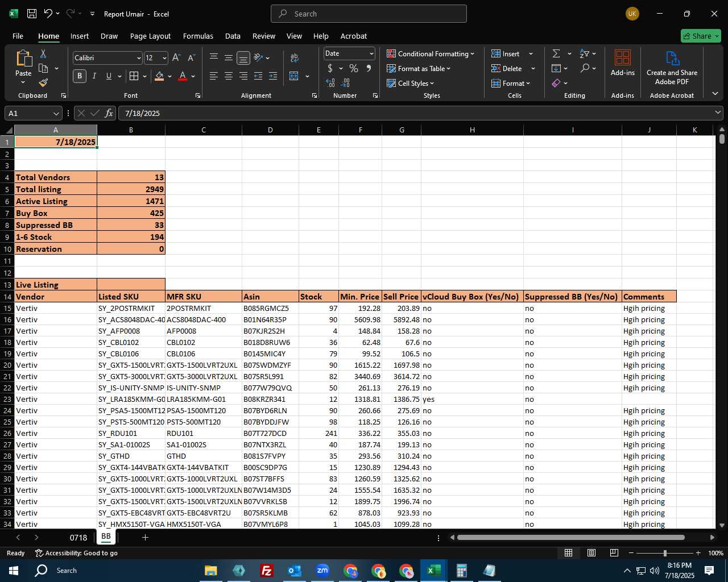
Task: Click the Top Align icon
Action: point(214,57)
